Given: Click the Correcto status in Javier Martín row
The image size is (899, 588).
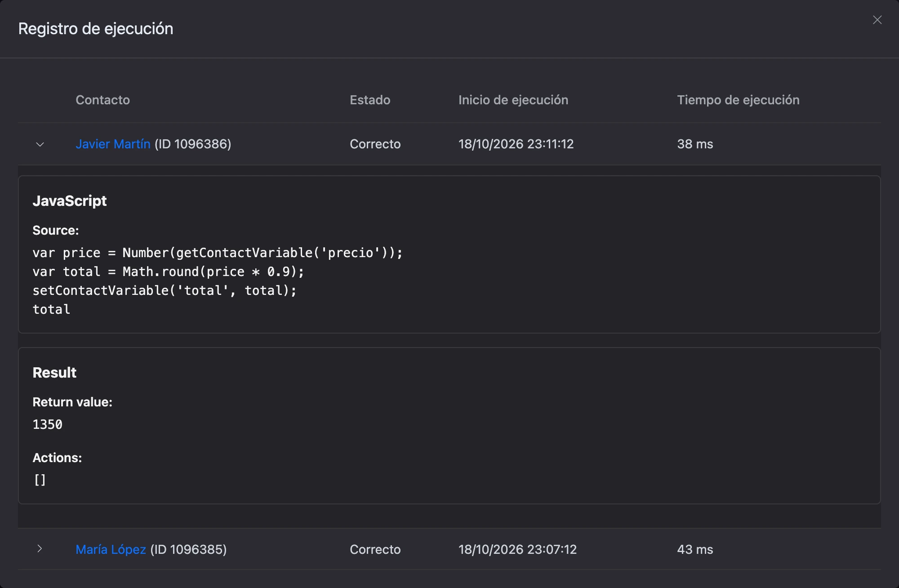Looking at the screenshot, I should click(x=375, y=144).
